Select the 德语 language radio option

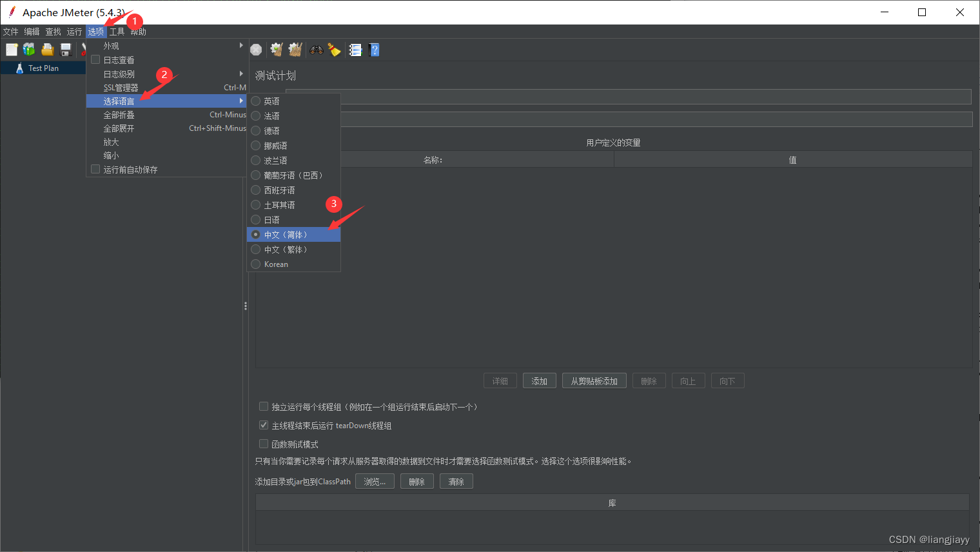point(294,131)
